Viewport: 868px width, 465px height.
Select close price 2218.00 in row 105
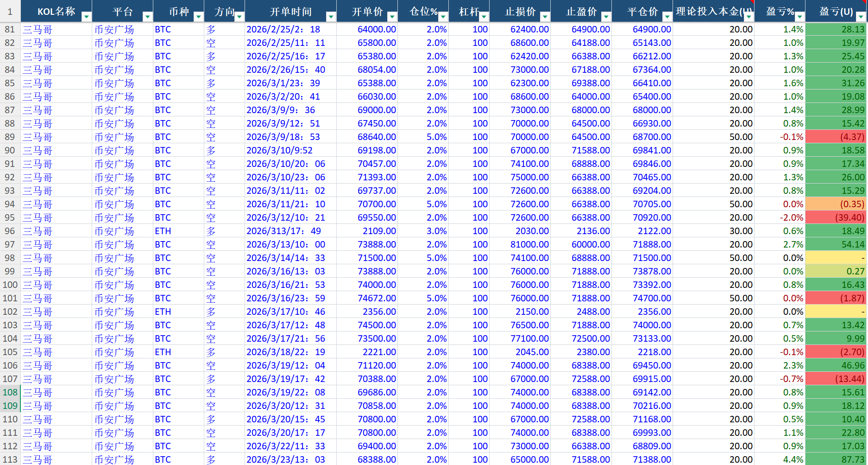(642, 352)
